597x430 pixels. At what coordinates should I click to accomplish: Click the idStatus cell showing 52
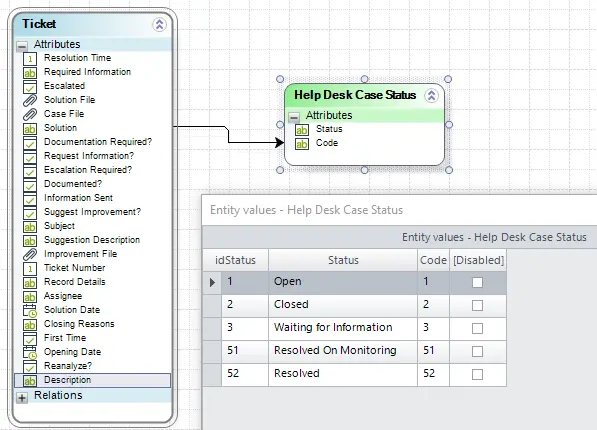point(245,375)
